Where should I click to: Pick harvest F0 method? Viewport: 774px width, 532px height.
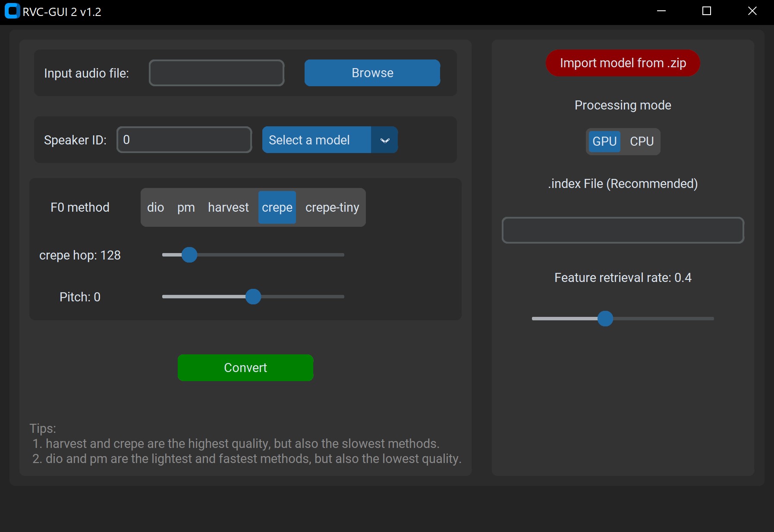(x=228, y=207)
